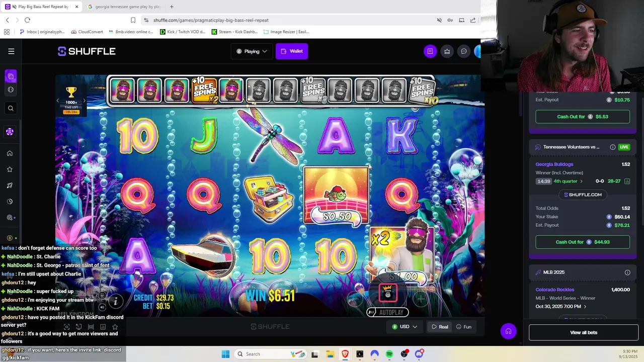The image size is (644, 362).
Task: Click the shuffle.com address bar
Action: pyautogui.click(x=287, y=20)
